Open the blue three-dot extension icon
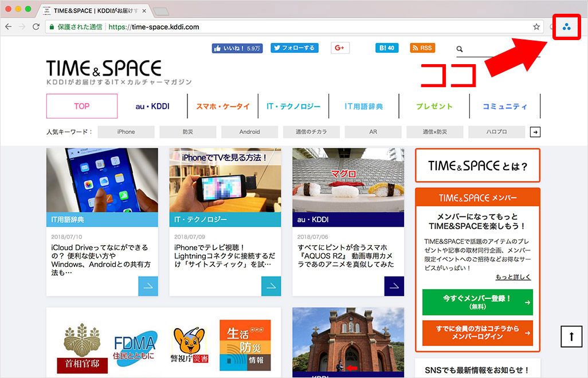Screen dimensions: 588x378 coord(567,26)
